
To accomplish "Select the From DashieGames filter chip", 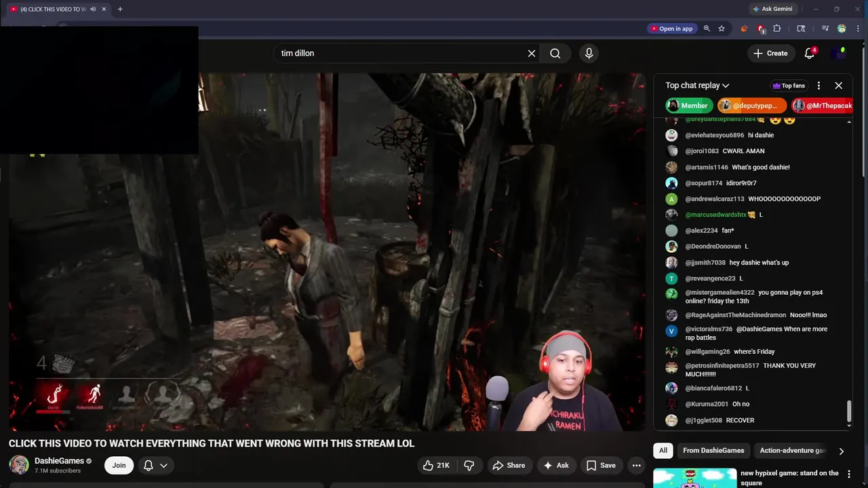I will [713, 451].
